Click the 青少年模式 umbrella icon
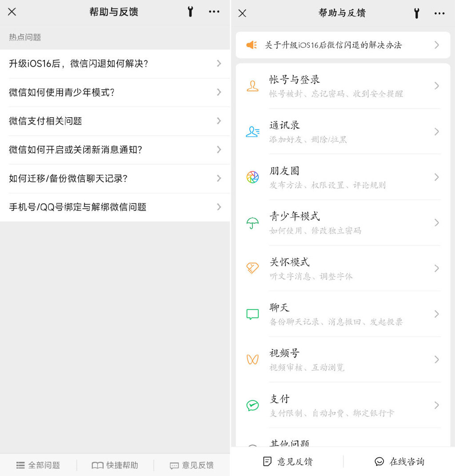 coord(252,223)
